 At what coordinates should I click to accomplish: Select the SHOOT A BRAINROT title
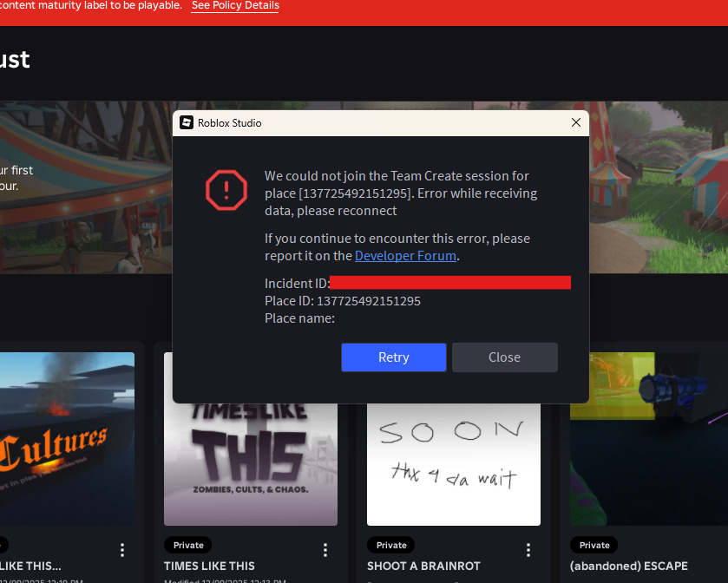click(x=423, y=566)
